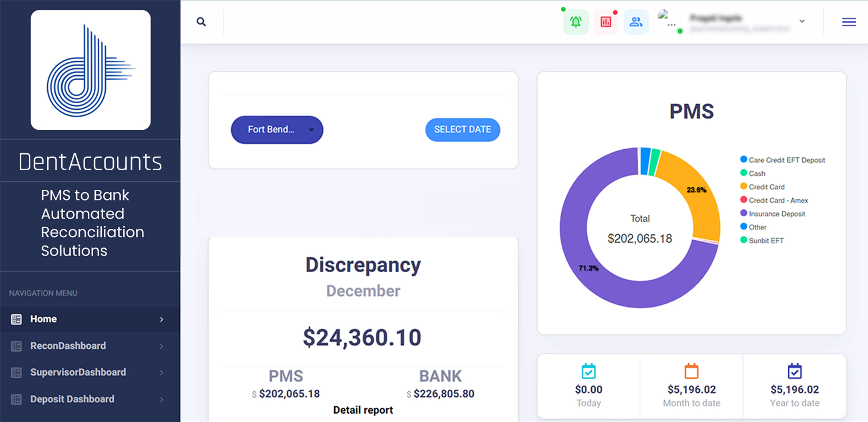Toggle Cash legend entry in PMS chart

click(x=757, y=173)
